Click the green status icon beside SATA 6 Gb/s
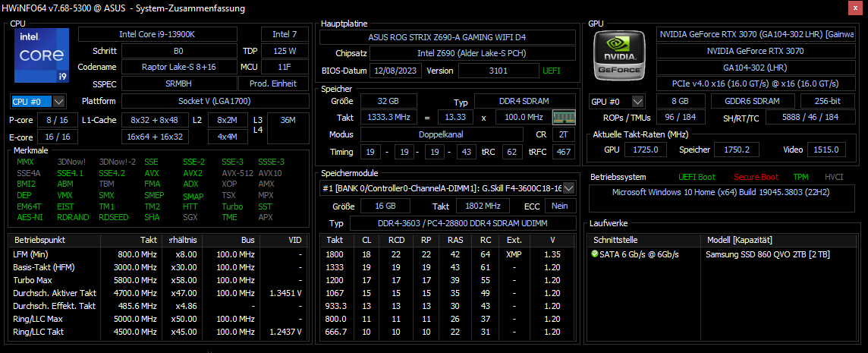The width and height of the screenshot is (868, 353). 595,254
